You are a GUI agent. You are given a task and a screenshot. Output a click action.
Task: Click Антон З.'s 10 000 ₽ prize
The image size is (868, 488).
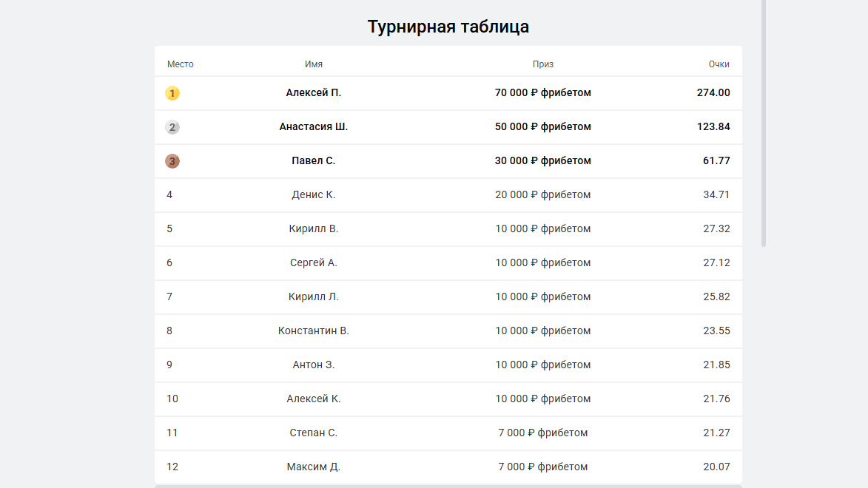click(x=543, y=365)
